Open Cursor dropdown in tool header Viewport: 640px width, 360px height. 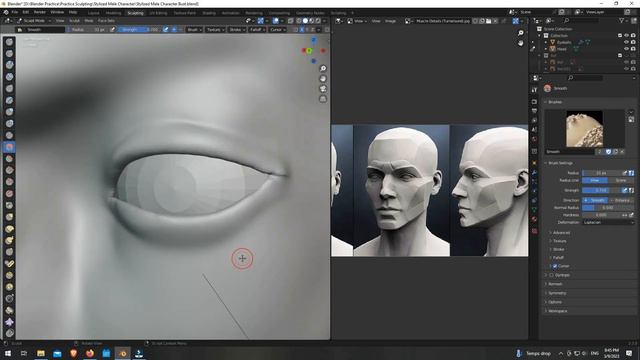point(277,30)
